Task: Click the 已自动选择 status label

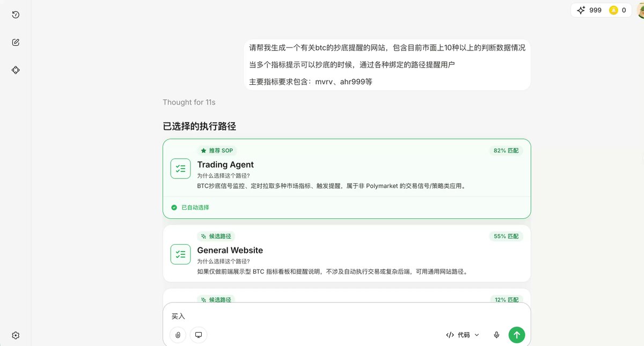Action: tap(195, 208)
